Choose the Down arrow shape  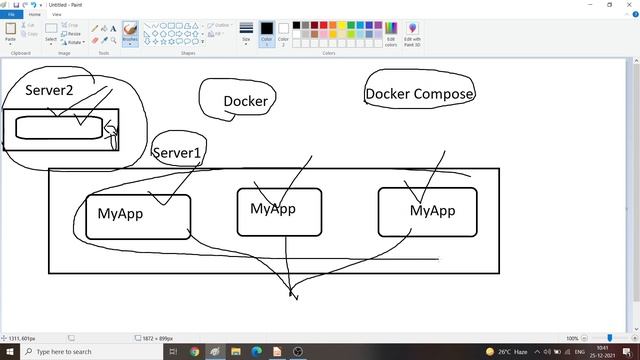(x=147, y=42)
